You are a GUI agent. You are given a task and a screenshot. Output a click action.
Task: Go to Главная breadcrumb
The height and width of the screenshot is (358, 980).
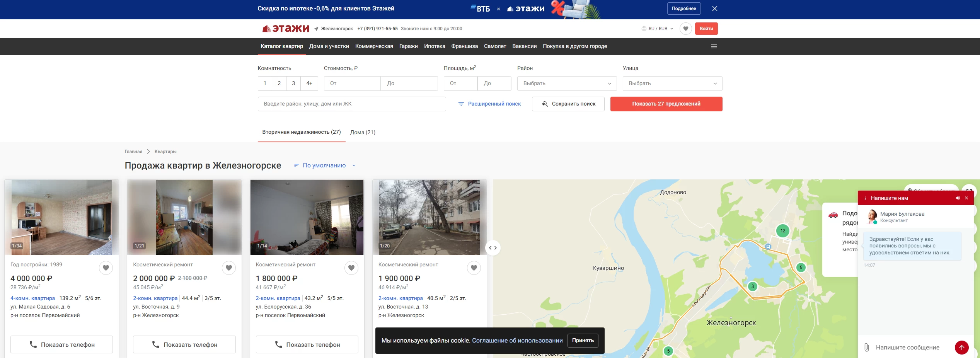133,152
